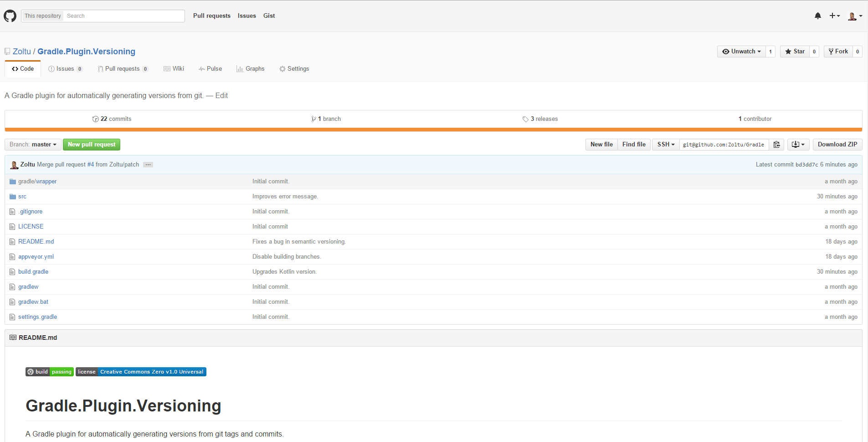Screen dimensions: 868x442
Task: Click the settings.gradle file icon
Action: (x=12, y=317)
